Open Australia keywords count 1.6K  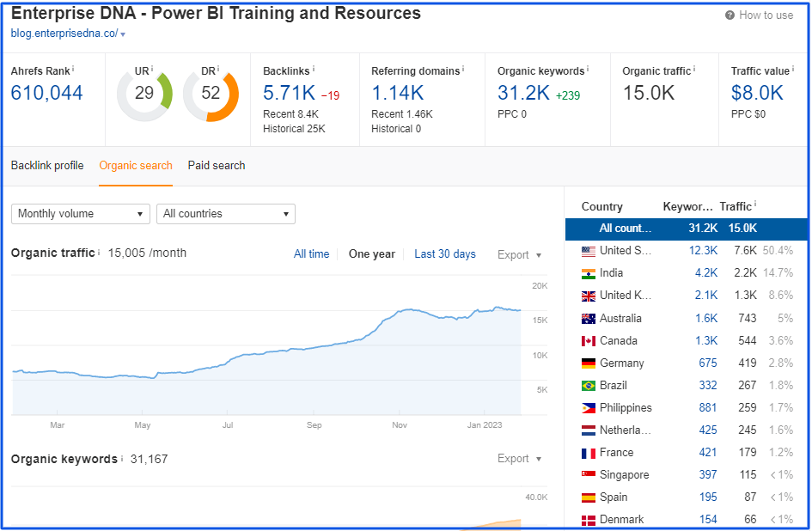coord(705,318)
